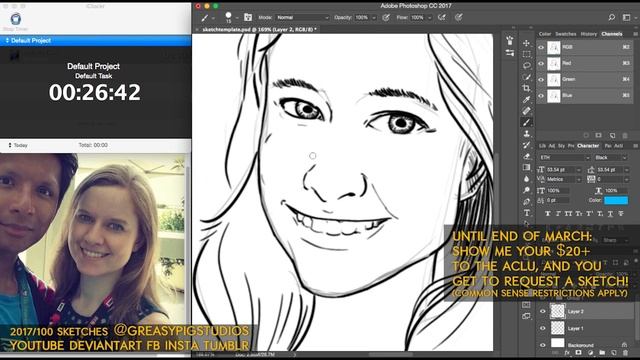Click pressure for size icon

click(x=459, y=18)
